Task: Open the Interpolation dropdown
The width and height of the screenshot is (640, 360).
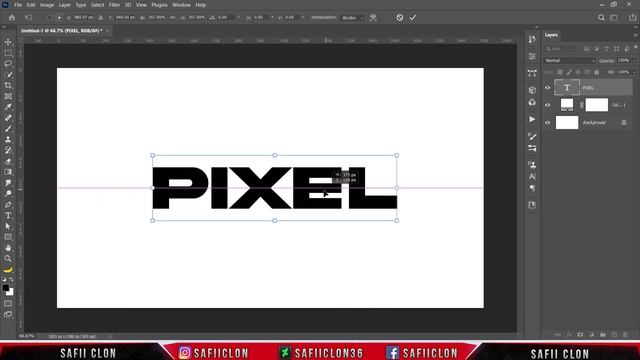Action: coord(353,18)
